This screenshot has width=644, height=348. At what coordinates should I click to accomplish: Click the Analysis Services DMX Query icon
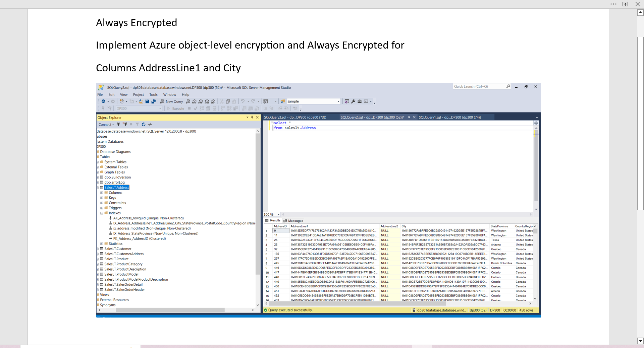[x=201, y=101]
